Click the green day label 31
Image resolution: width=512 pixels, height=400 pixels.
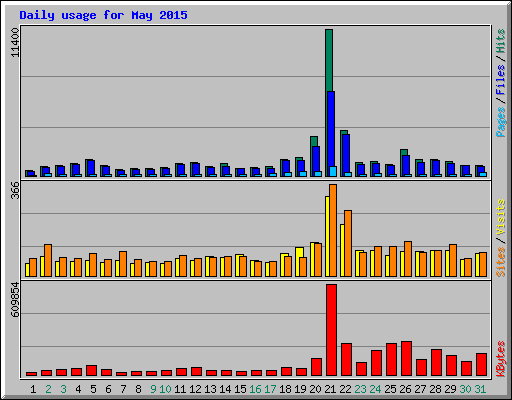480,389
